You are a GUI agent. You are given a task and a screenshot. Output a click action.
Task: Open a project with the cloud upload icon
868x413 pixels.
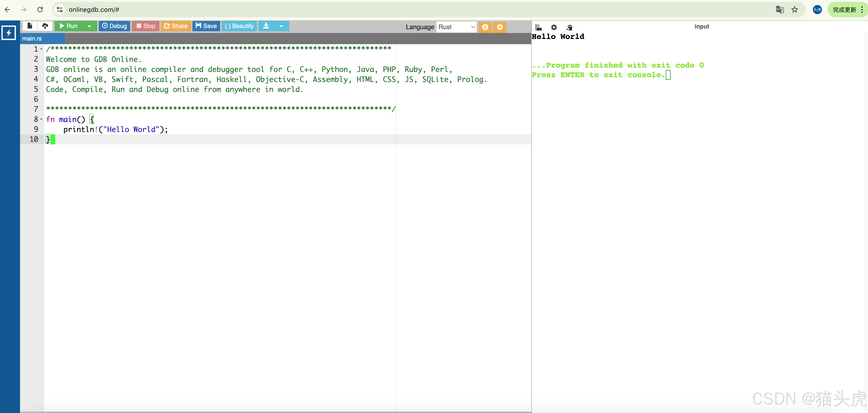pos(45,26)
